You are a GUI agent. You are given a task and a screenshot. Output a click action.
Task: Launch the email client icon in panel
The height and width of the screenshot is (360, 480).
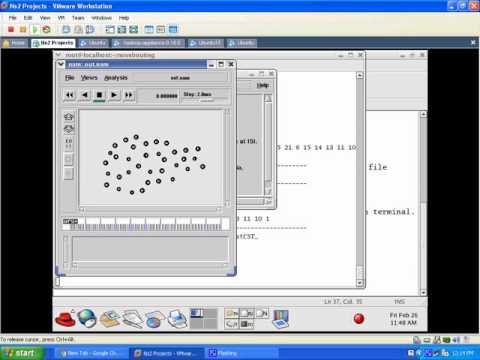[x=110, y=318]
